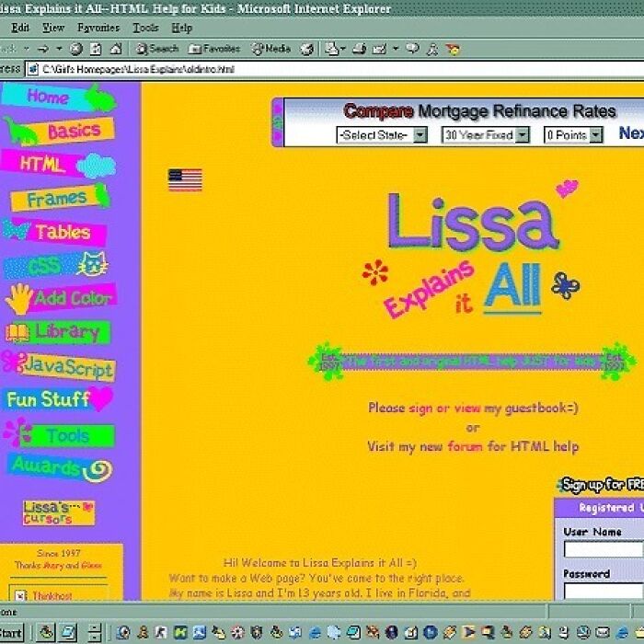Click the Mail toolbar icon
This screenshot has height=644, width=644.
tap(331, 50)
